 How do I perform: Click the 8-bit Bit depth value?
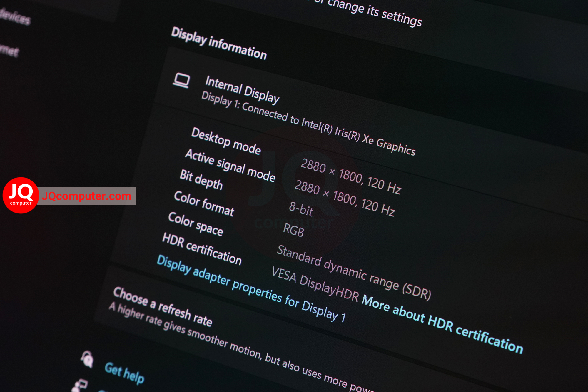[301, 209]
